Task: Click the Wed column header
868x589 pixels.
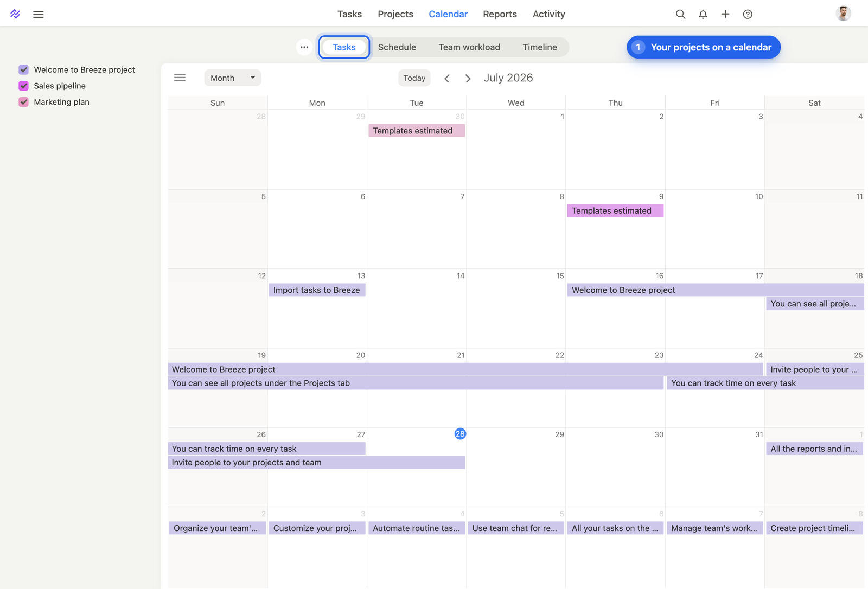Action: pos(516,103)
